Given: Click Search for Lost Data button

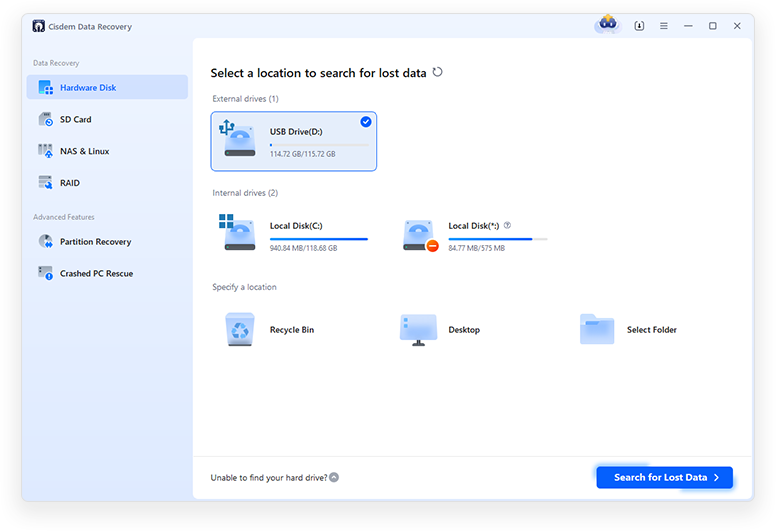Looking at the screenshot, I should coord(665,477).
